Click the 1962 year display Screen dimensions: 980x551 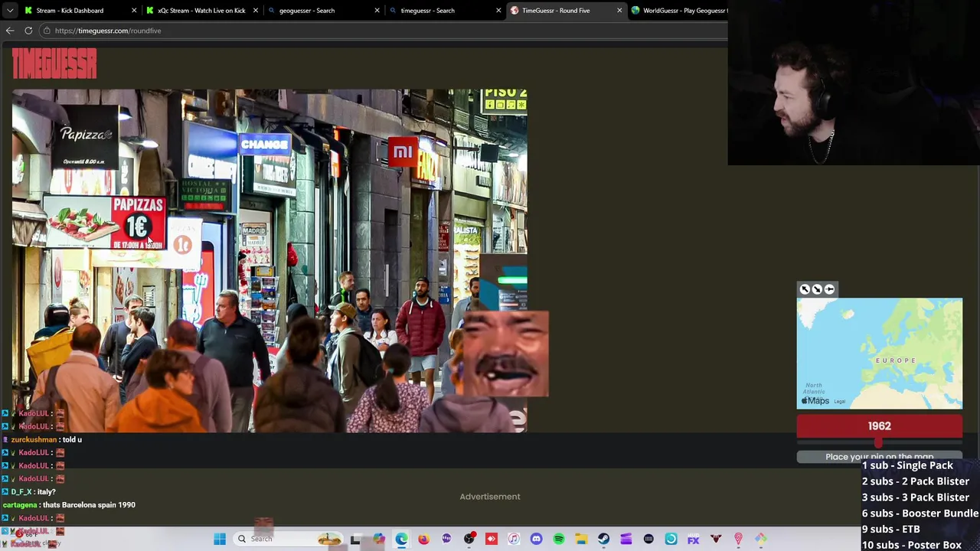click(880, 426)
